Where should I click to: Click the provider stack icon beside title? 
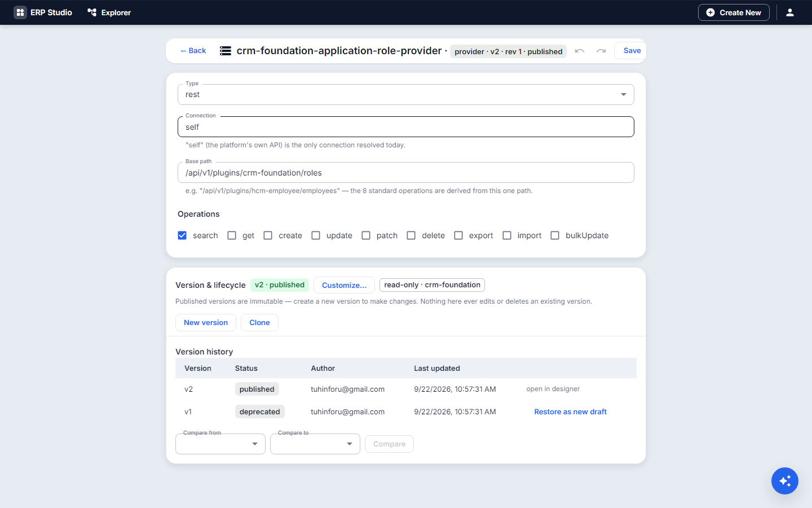pos(226,51)
